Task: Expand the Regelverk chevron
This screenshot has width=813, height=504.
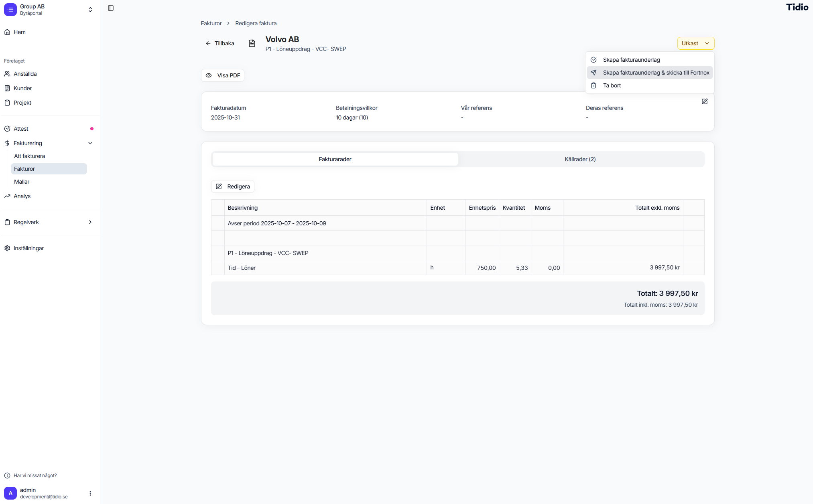Action: 90,222
